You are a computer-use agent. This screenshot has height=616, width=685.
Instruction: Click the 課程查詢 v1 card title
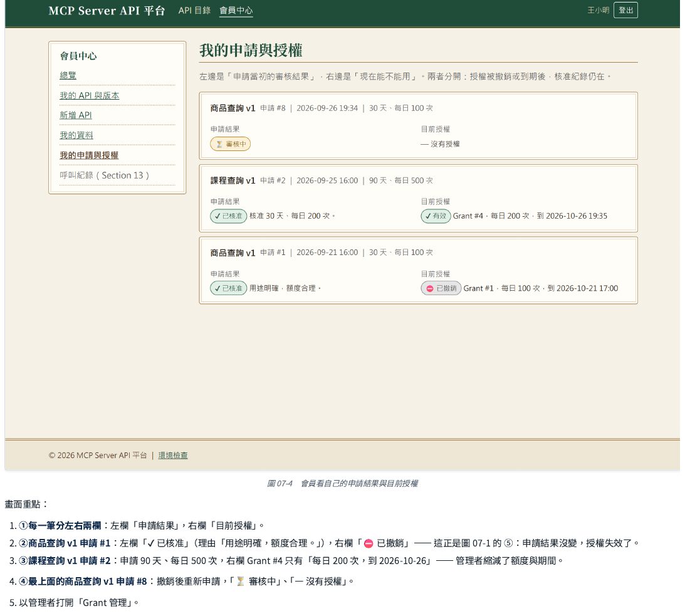click(233, 180)
